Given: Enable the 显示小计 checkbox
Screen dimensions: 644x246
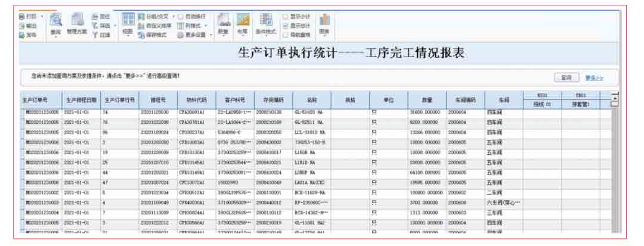Looking at the screenshot, I should pos(286,17).
